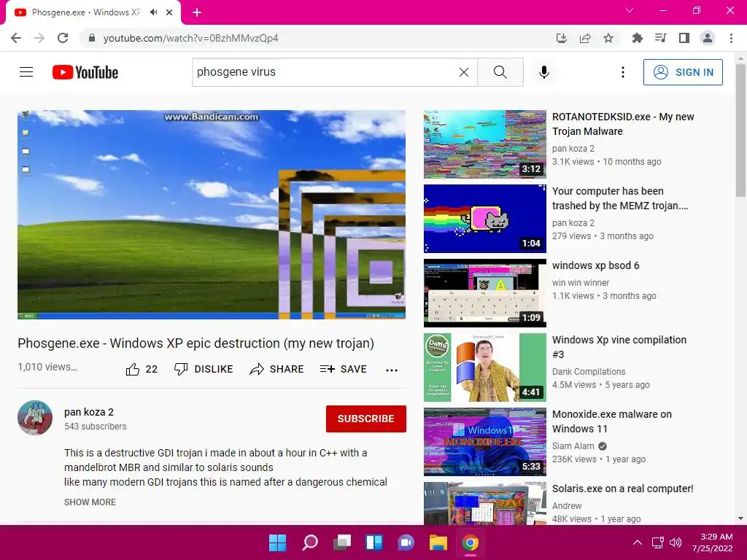
Task: Reload the page
Action: 63,38
